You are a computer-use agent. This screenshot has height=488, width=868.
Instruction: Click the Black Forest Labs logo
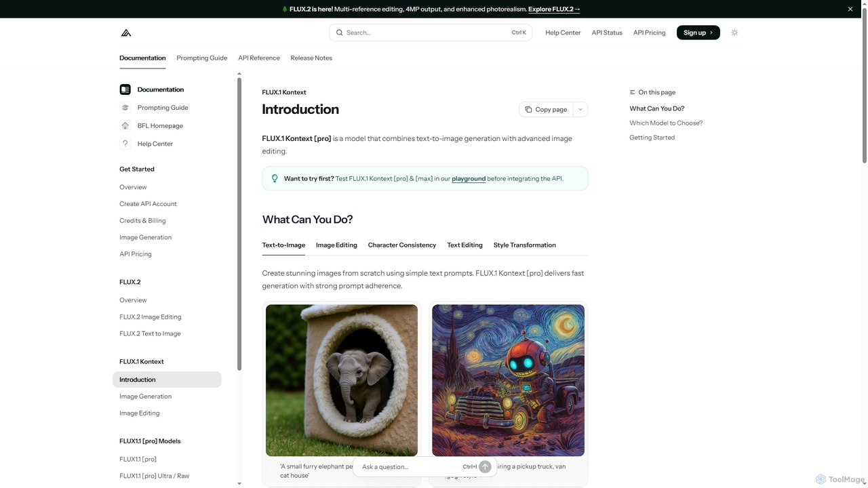pyautogui.click(x=126, y=33)
